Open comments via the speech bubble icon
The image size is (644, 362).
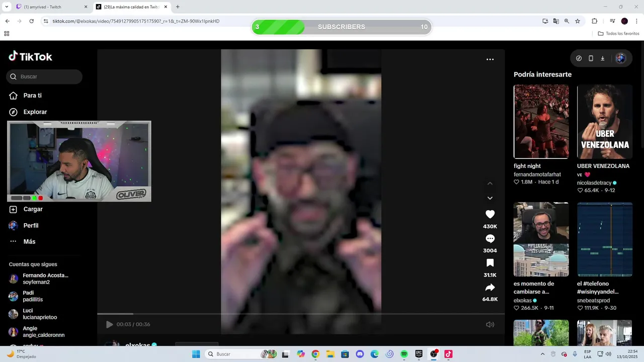tap(490, 239)
